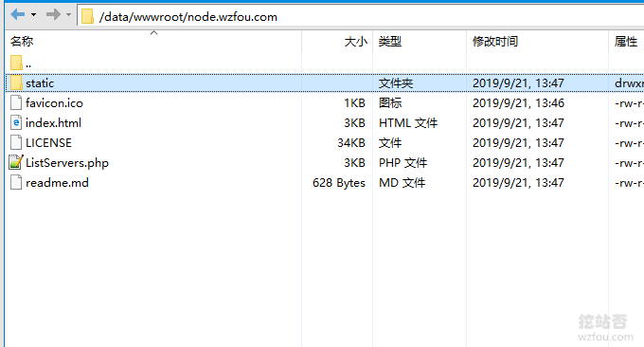Click the readme.md file icon
The image size is (644, 347).
tap(16, 182)
